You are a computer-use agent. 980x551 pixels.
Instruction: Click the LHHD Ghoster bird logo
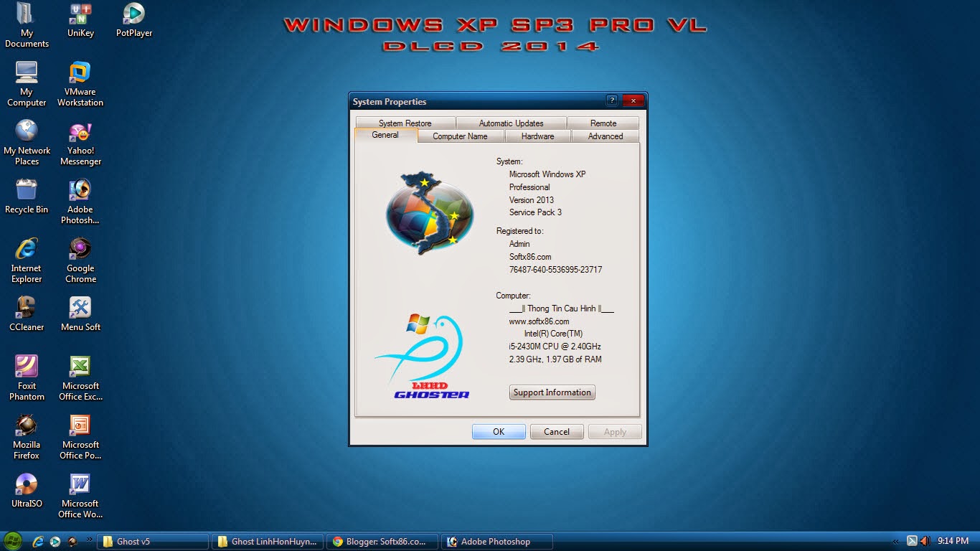422,356
